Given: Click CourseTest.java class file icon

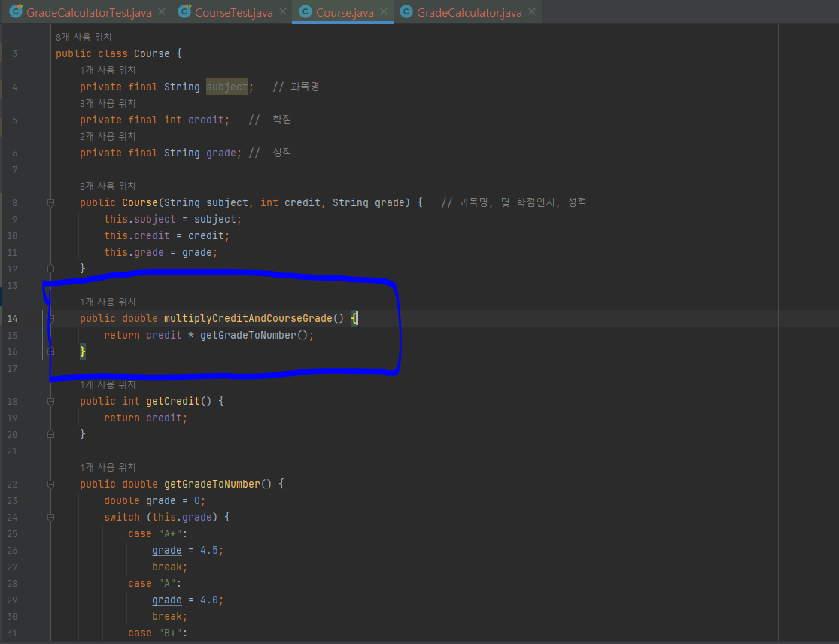Looking at the screenshot, I should click(184, 11).
